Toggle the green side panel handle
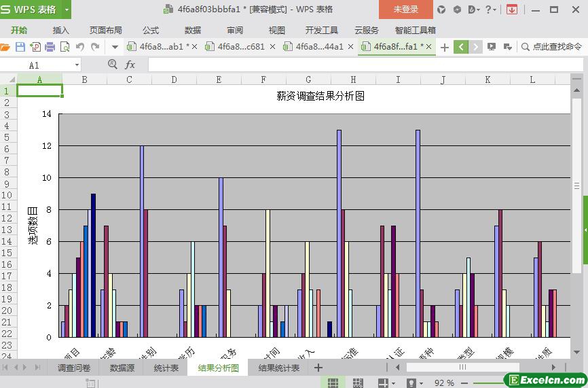588x388 pixels. [x=585, y=230]
